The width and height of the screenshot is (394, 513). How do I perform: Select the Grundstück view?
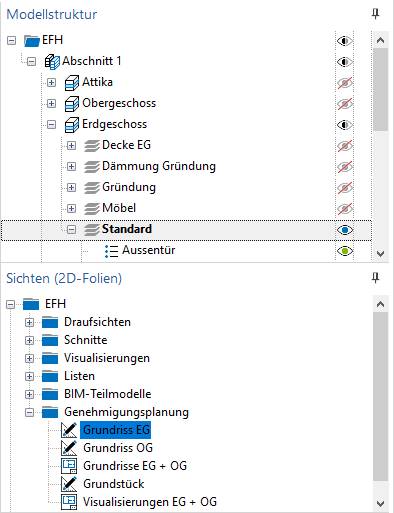[x=114, y=484]
